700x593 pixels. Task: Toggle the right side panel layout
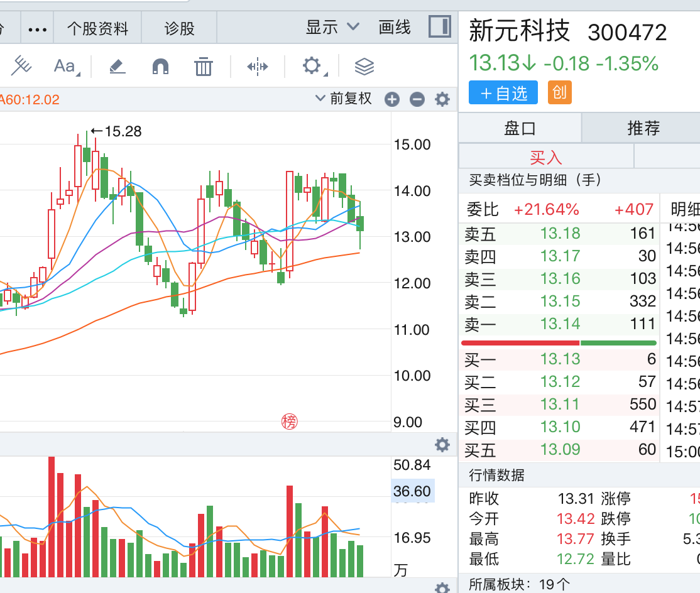coord(439,27)
